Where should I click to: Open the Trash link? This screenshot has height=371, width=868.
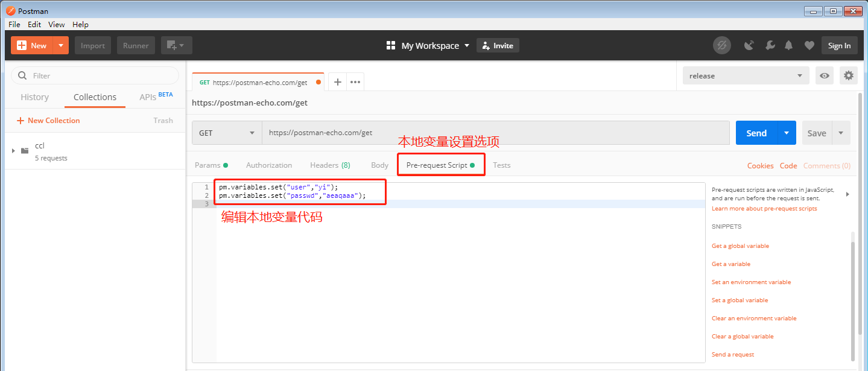[163, 120]
